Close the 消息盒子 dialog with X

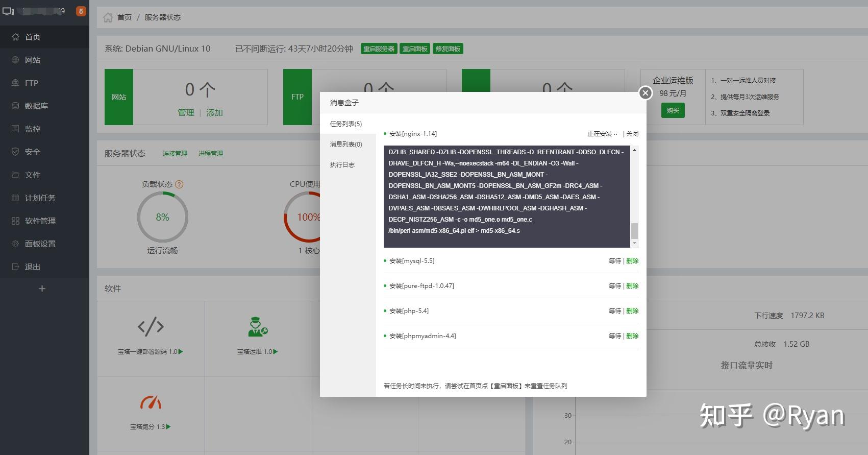pyautogui.click(x=646, y=93)
